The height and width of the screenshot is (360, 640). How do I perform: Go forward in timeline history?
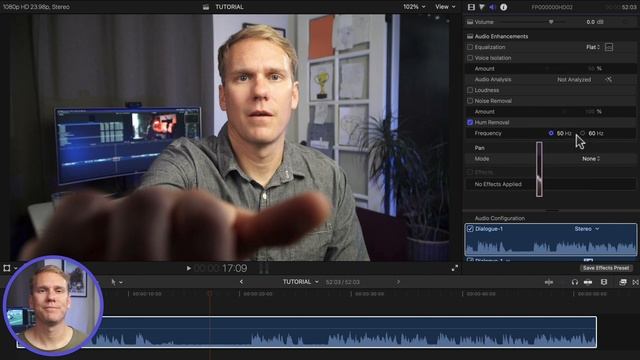click(398, 282)
